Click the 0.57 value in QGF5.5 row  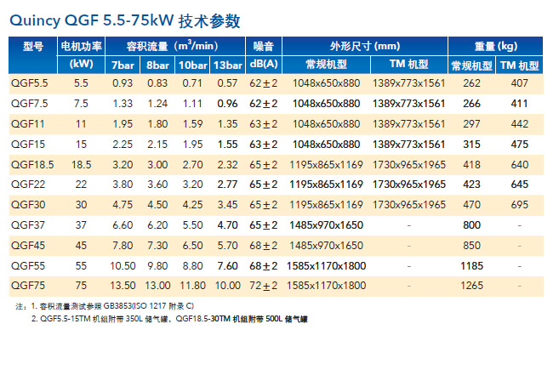point(227,83)
